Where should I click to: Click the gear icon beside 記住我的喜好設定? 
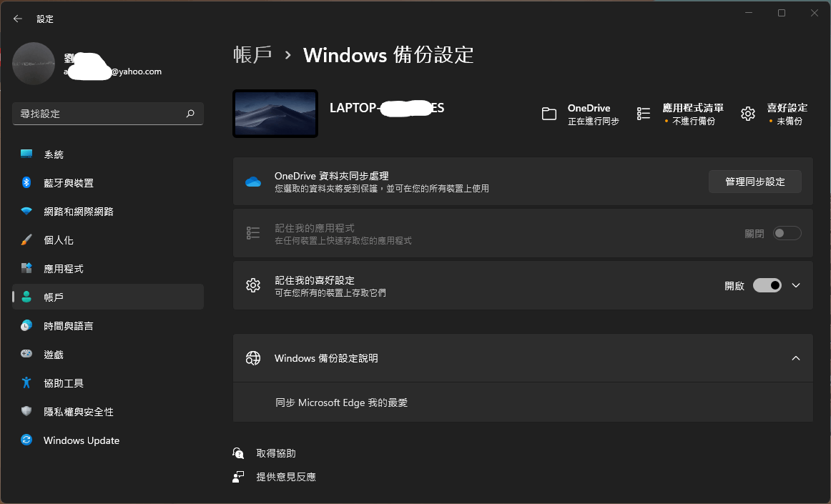coord(253,285)
